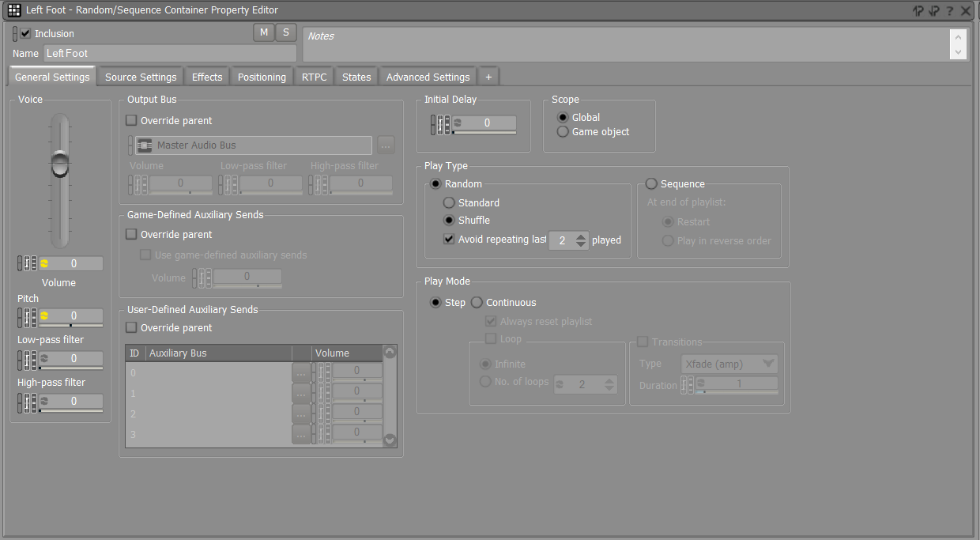Image resolution: width=980 pixels, height=540 pixels.
Task: Click Pitch link indicator
Action: (x=21, y=316)
